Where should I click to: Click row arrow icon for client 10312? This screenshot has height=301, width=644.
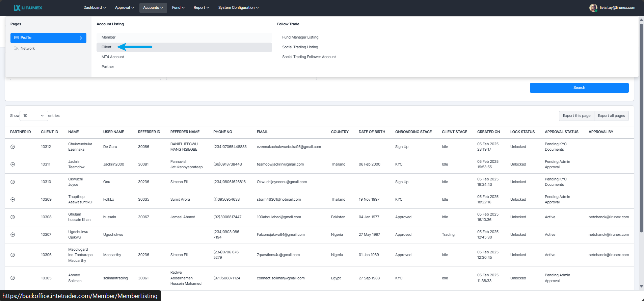click(x=13, y=147)
